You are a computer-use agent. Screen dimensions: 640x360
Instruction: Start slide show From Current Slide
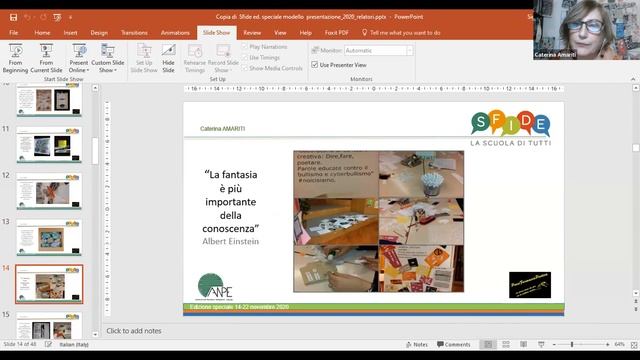pos(46,58)
